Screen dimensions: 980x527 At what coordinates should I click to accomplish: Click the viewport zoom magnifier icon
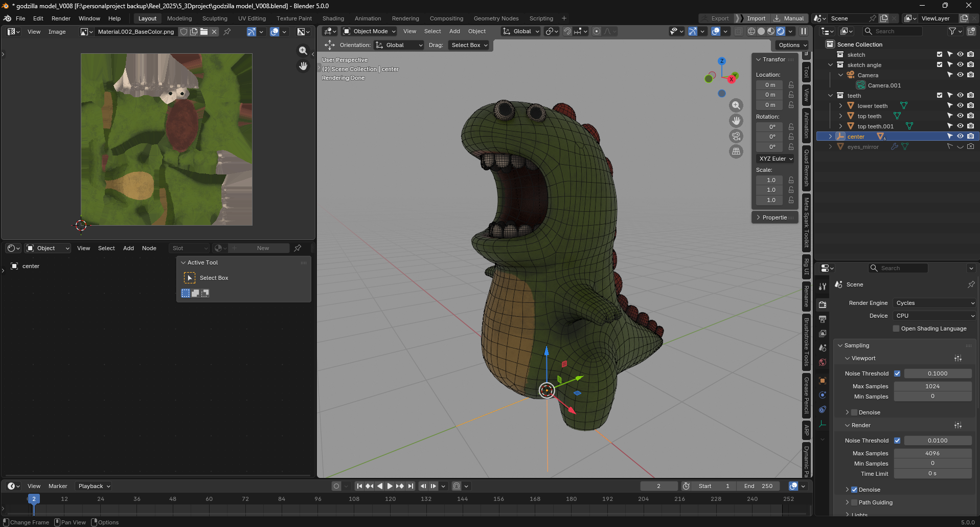pos(736,105)
